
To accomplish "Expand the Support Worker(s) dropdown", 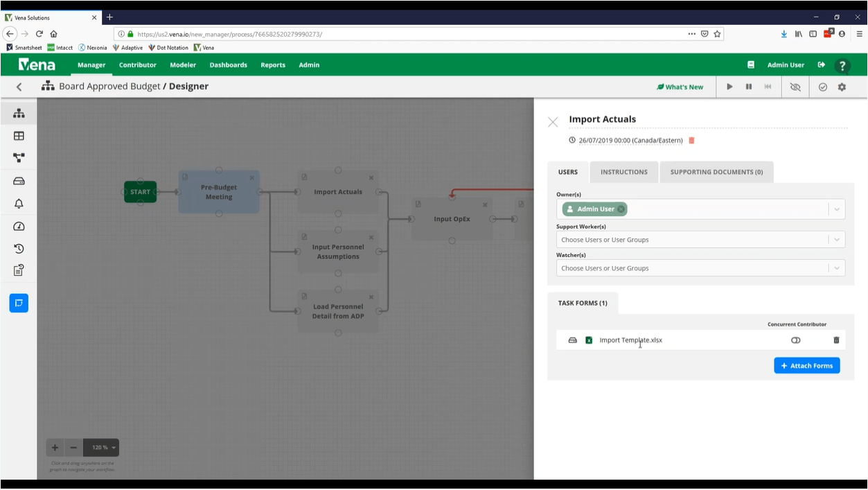I will [x=836, y=240].
